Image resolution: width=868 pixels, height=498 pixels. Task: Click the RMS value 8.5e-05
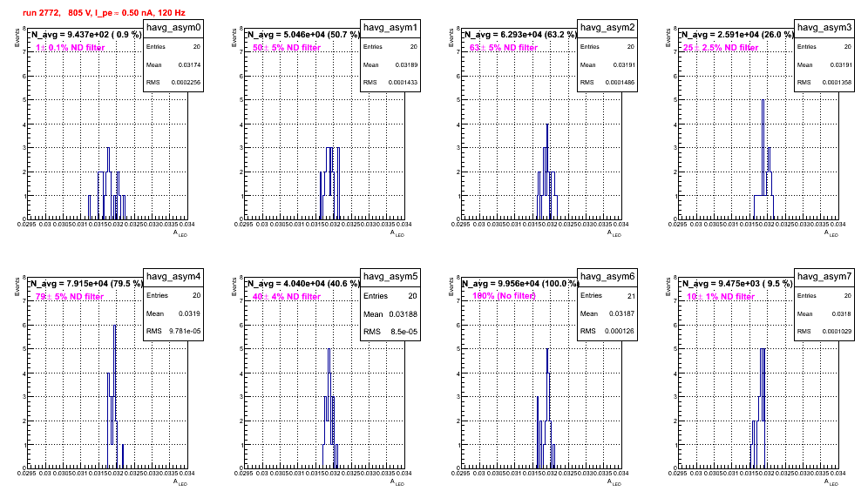pos(404,332)
